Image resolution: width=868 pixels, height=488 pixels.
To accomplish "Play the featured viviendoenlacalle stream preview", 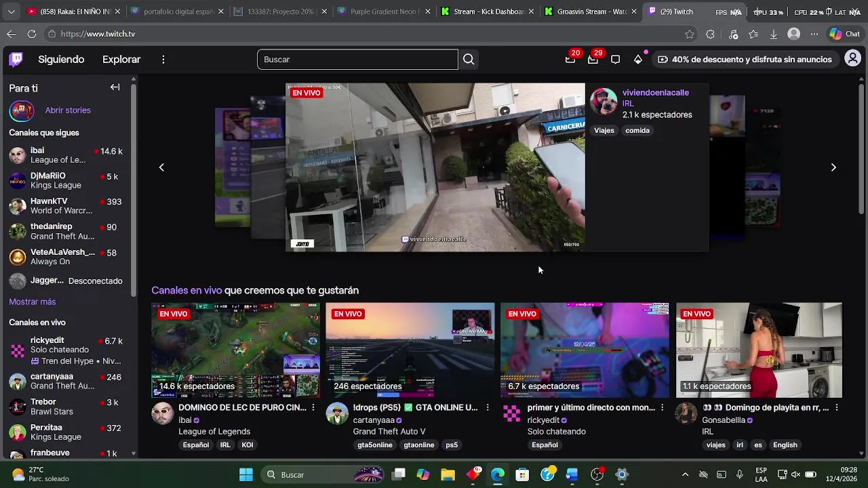I will pyautogui.click(x=435, y=167).
